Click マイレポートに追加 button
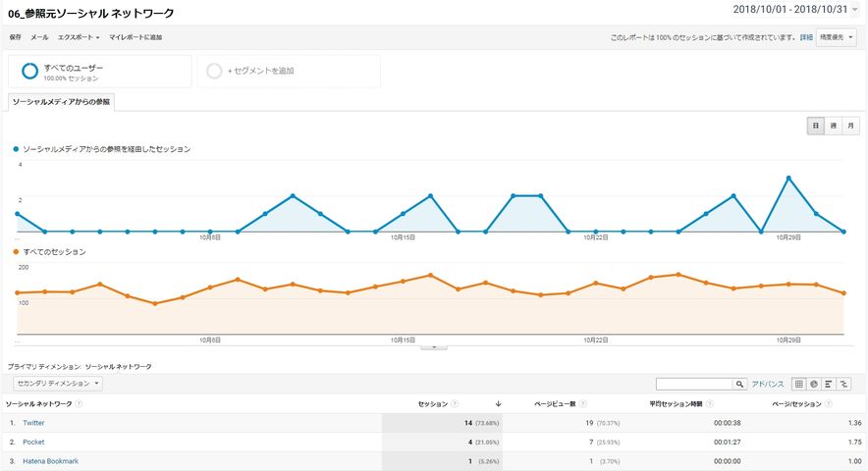868x471 pixels. 136,37
